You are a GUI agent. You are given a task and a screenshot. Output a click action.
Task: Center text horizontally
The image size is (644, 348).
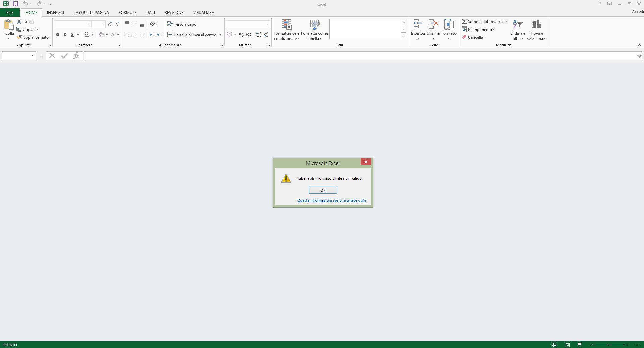click(x=135, y=35)
